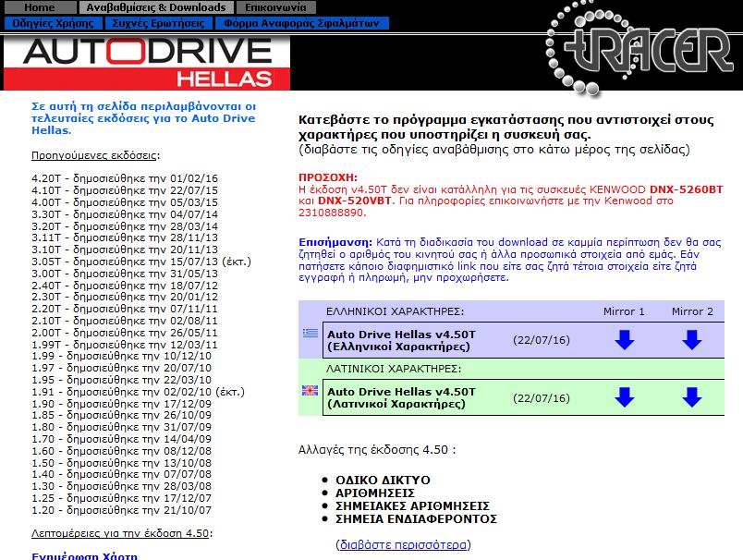Screen dimensions: 743x560
Task: Select version 1.99 entry dated 10/12/10
Action: tap(121, 357)
